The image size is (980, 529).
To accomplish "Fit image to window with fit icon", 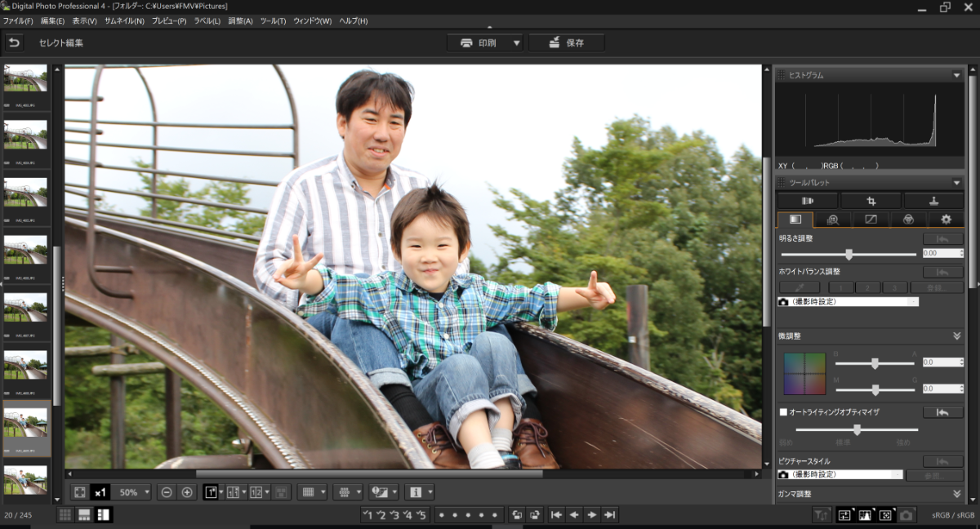I will (79, 492).
